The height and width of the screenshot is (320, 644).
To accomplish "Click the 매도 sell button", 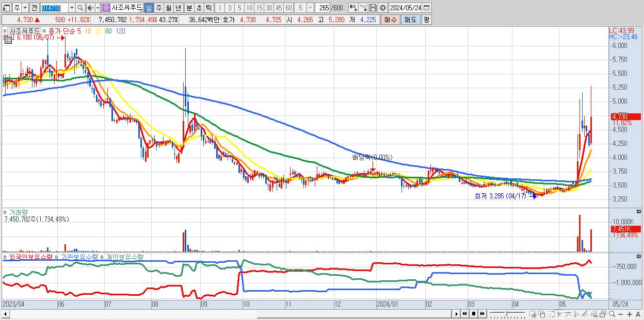I will 411,20.
